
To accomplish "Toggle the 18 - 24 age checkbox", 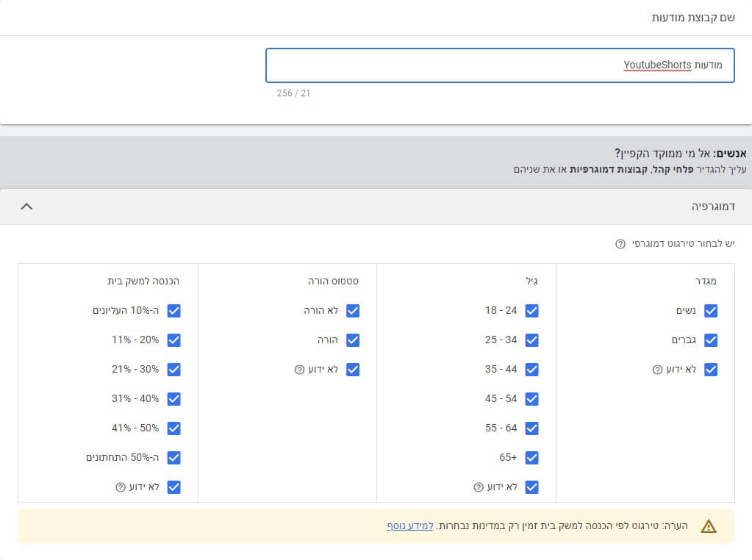I will [531, 311].
